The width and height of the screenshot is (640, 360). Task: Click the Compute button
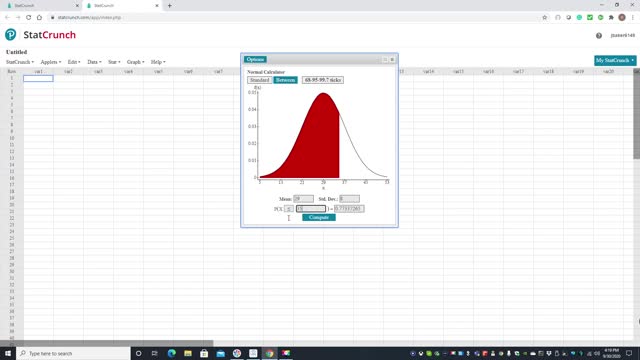coord(319,218)
